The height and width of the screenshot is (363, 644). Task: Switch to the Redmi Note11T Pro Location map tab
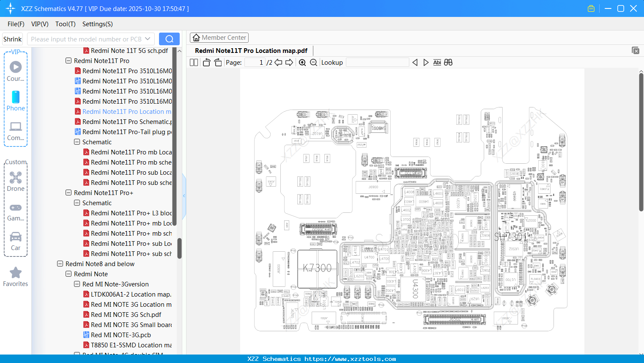coord(251,50)
